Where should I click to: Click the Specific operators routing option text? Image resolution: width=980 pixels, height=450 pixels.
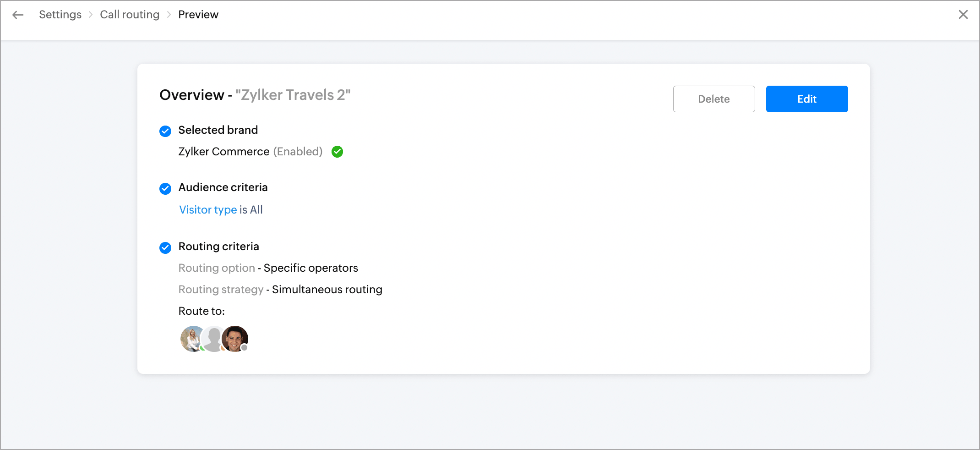tap(311, 268)
